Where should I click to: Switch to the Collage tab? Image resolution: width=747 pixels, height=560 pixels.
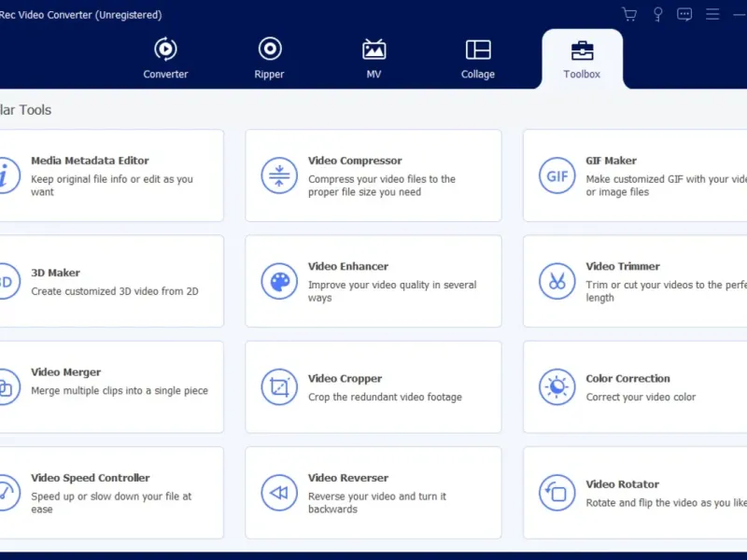[478, 58]
